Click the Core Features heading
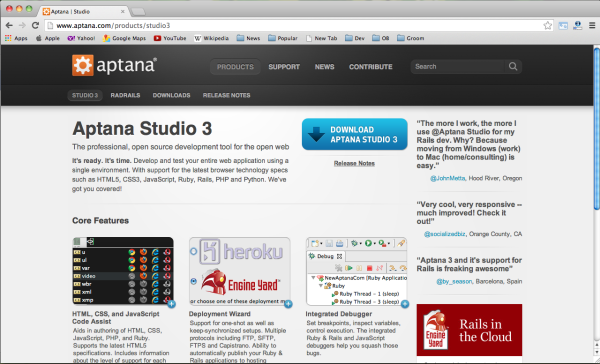600x364 pixels. [x=101, y=220]
